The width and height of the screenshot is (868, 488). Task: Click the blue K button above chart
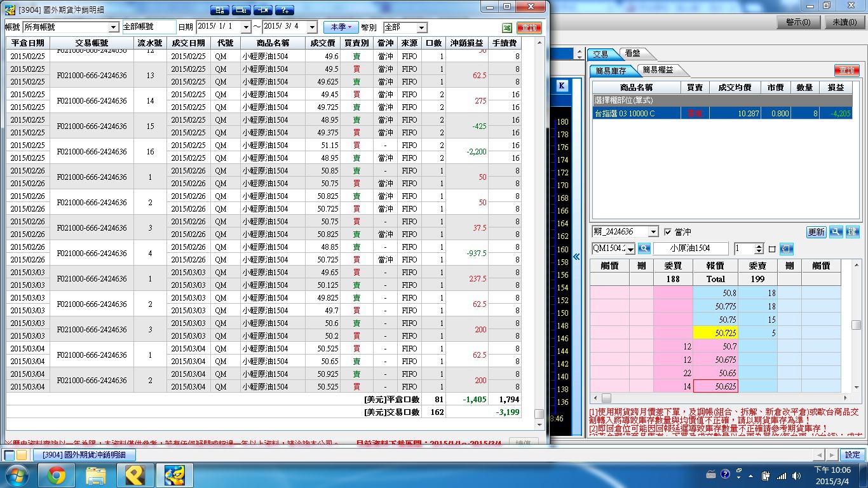pos(562,86)
